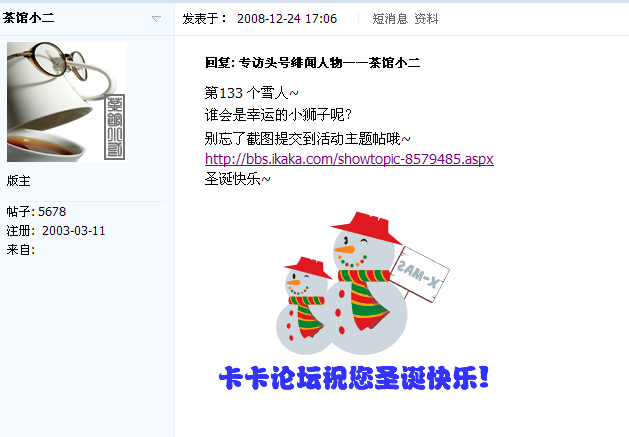Image resolution: width=629 pixels, height=437 pixels.
Task: Click the line 别忘了截图提交到活动主题帖哦~
Action: [x=308, y=139]
